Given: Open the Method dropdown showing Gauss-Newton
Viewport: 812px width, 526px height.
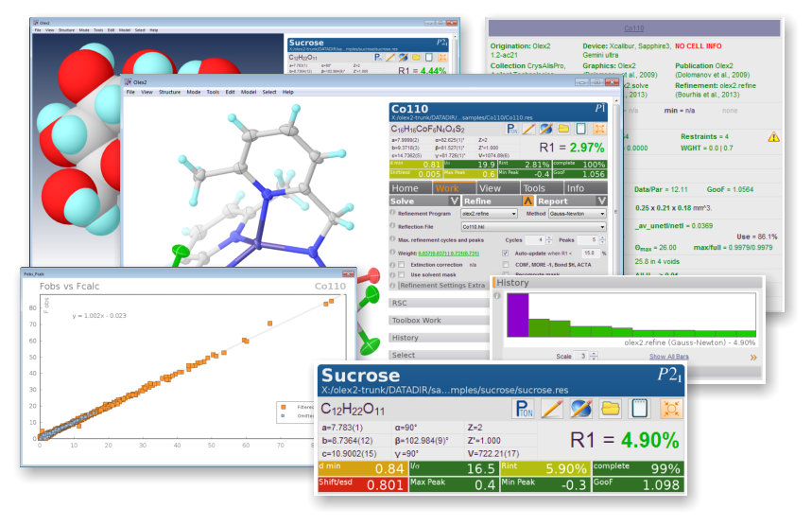Looking at the screenshot, I should pos(577,214).
